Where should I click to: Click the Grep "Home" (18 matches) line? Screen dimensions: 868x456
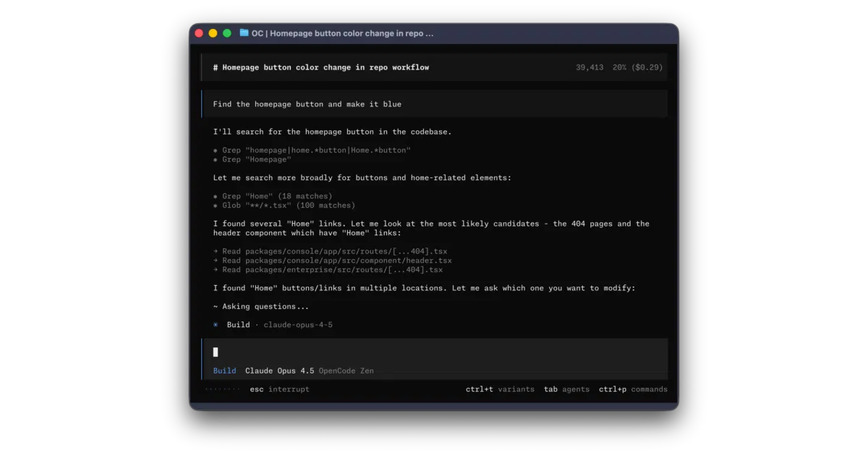(x=273, y=196)
